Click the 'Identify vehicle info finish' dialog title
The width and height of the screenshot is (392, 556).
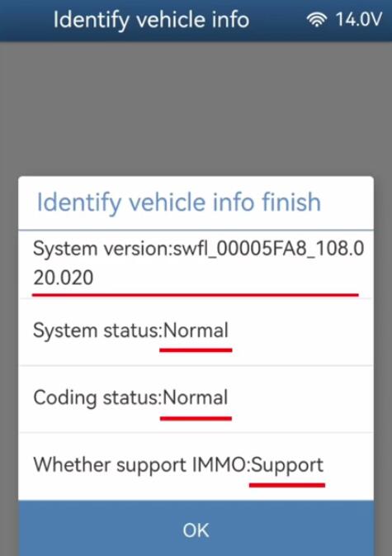coord(179,202)
